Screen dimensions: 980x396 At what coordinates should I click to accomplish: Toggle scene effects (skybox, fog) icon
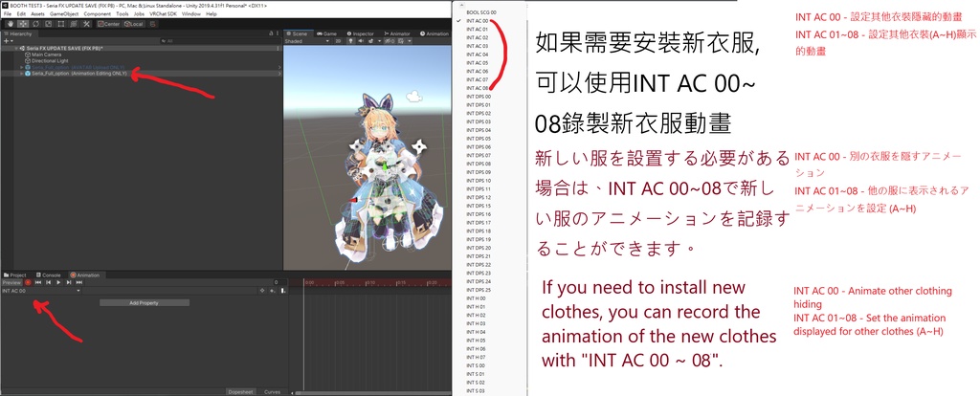[370, 41]
